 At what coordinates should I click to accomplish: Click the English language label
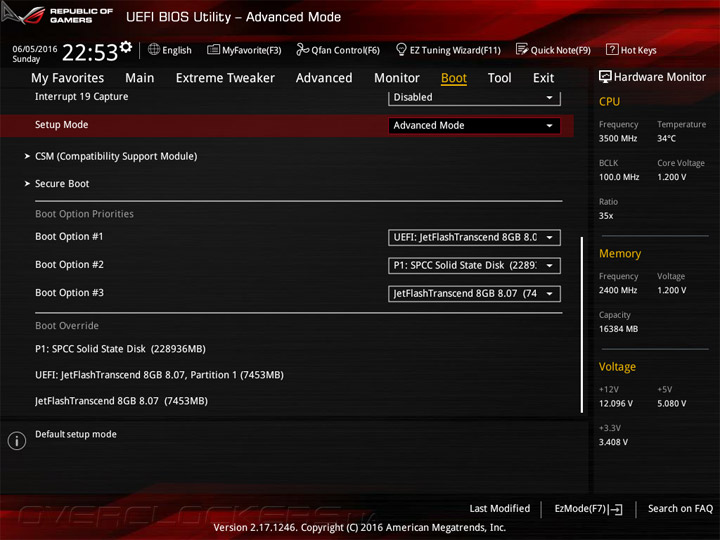coord(177,50)
